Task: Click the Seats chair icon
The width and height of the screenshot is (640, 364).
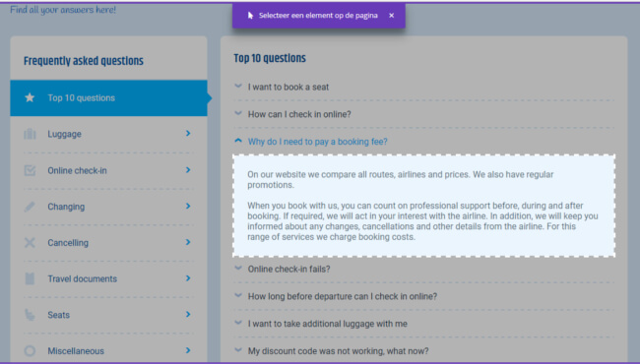Action: [x=30, y=315]
